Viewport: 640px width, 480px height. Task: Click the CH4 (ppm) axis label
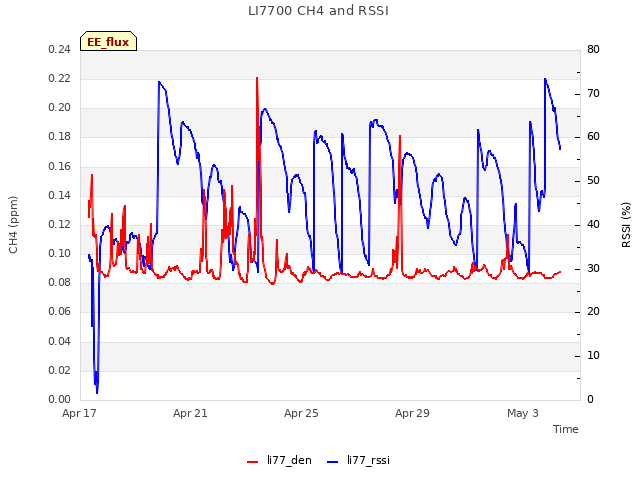tap(13, 225)
